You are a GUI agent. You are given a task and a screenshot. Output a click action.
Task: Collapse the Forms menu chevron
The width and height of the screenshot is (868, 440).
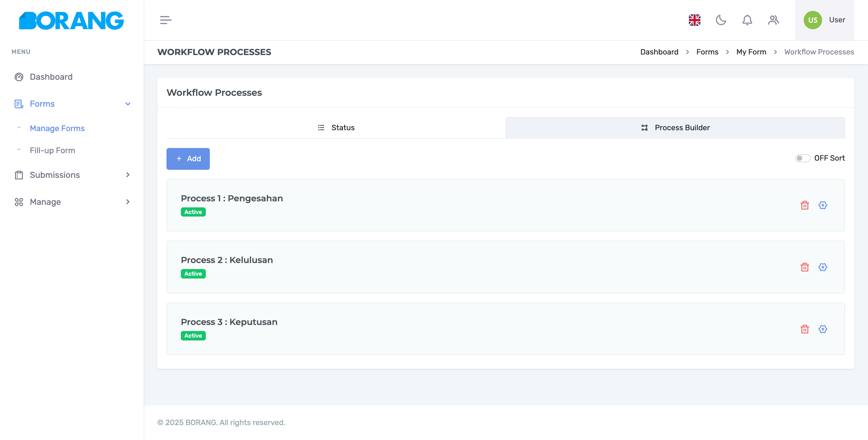pos(128,104)
